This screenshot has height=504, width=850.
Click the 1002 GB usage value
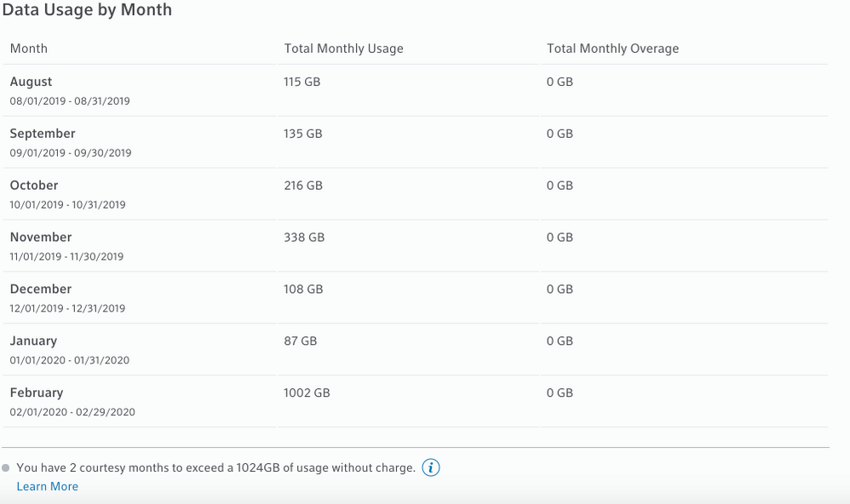tap(307, 393)
